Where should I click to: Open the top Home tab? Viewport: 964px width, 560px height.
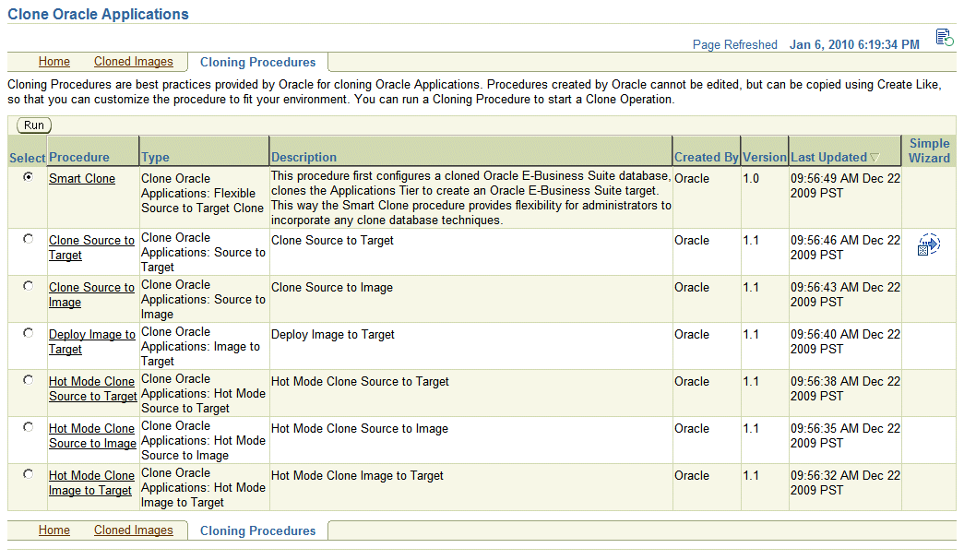click(54, 62)
